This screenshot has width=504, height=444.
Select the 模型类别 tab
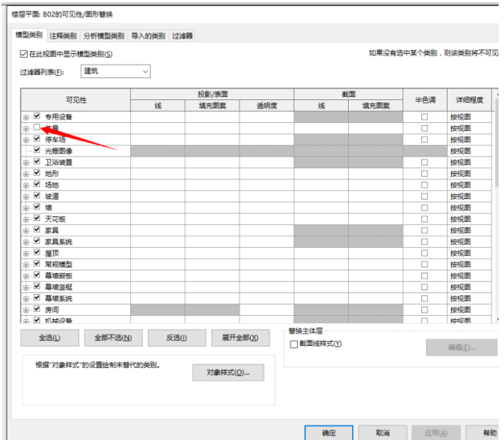point(29,35)
